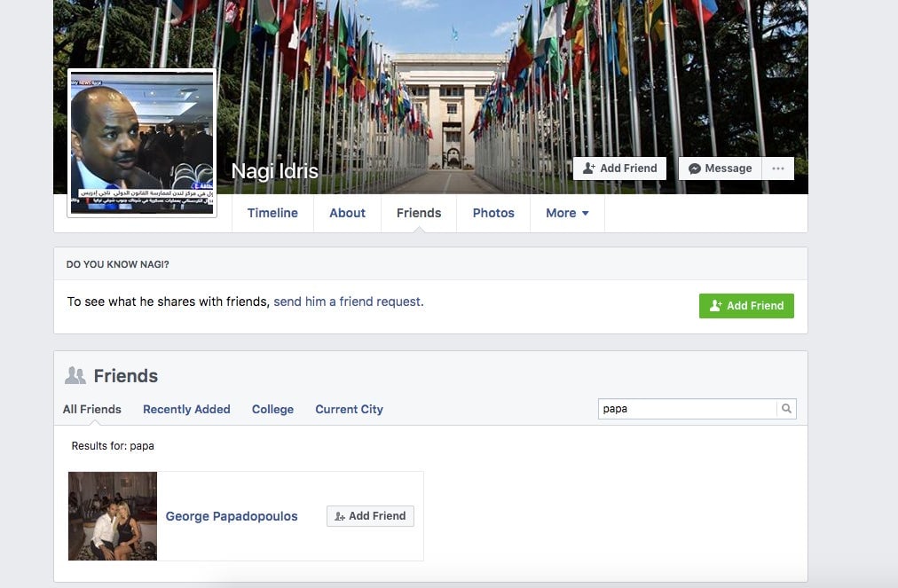Add George Papadopoulos as a friend
Image resolution: width=898 pixels, height=588 pixels.
coord(370,516)
